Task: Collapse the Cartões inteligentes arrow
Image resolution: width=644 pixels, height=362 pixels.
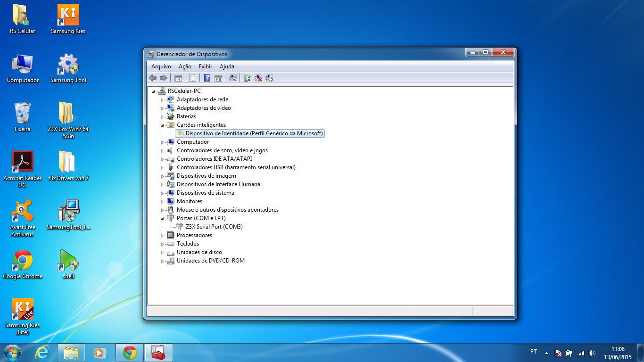Action: click(x=163, y=125)
